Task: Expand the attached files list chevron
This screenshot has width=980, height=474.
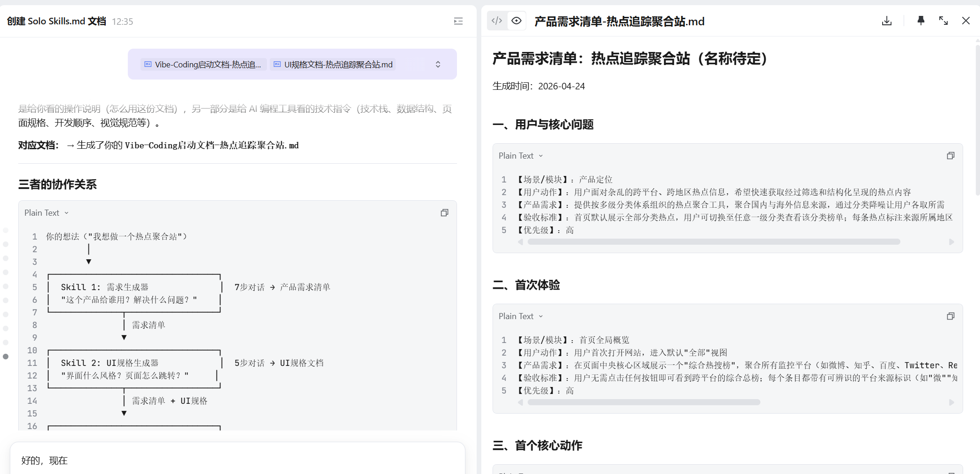Action: [x=438, y=65]
